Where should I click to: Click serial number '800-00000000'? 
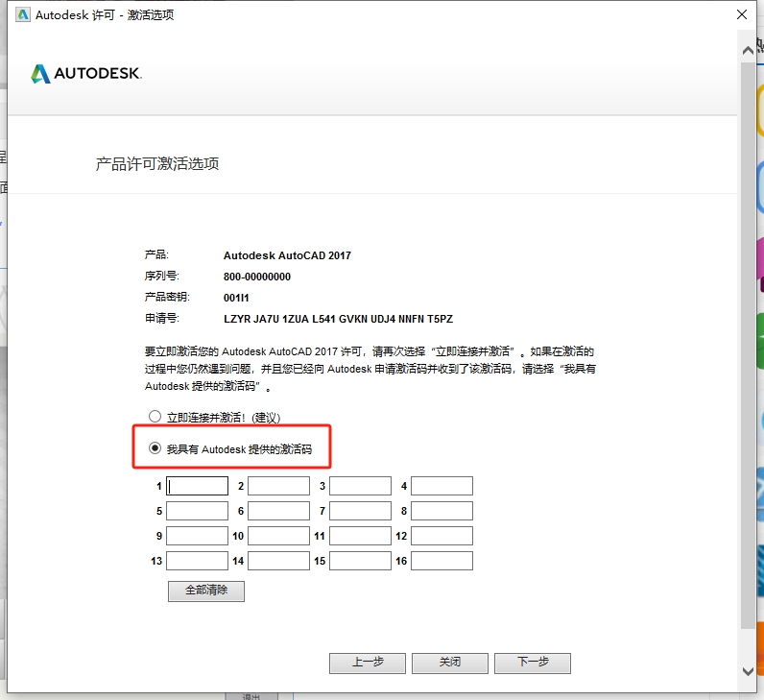click(x=257, y=277)
